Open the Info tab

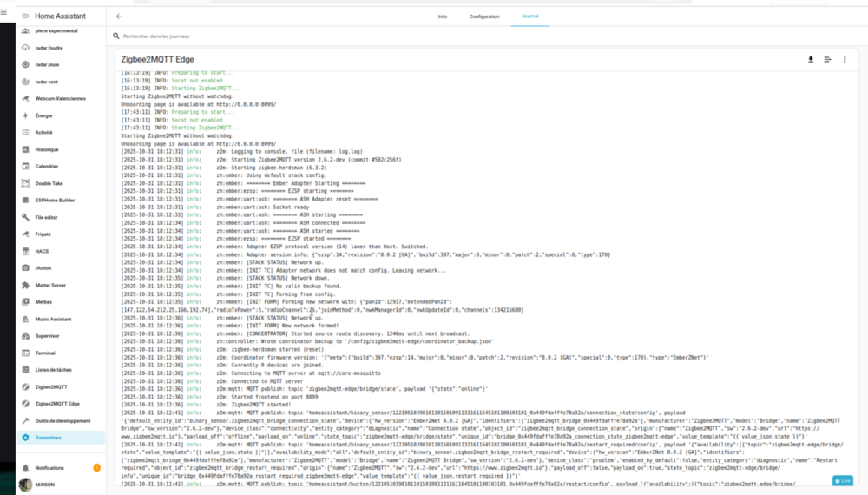[443, 16]
